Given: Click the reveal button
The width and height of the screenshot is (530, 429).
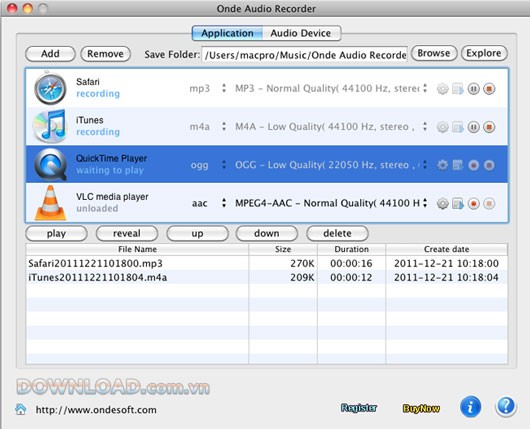Looking at the screenshot, I should [127, 234].
